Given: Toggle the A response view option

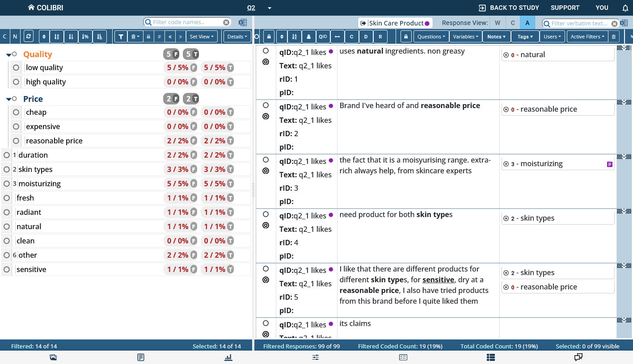Looking at the screenshot, I should pos(527,22).
